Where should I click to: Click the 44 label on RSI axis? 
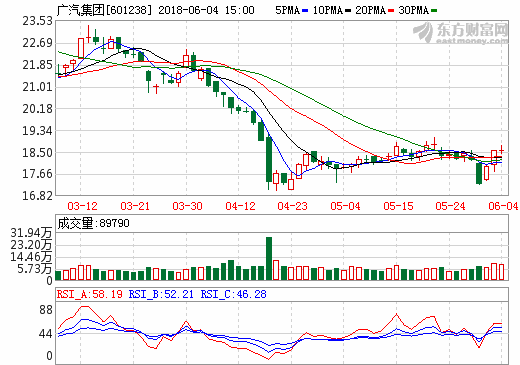[46, 334]
